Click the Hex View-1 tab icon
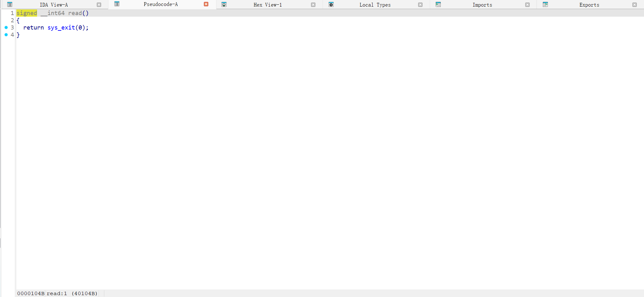This screenshot has height=297, width=644. (x=224, y=4)
